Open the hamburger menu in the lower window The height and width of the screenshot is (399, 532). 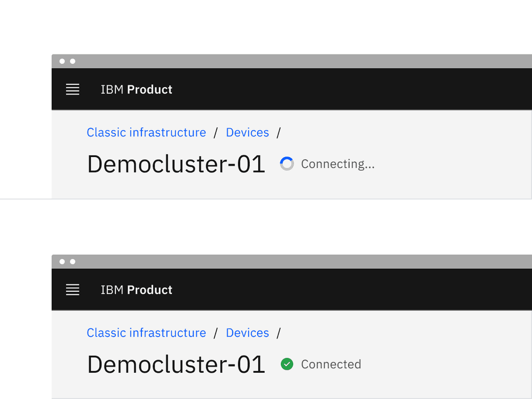73,290
